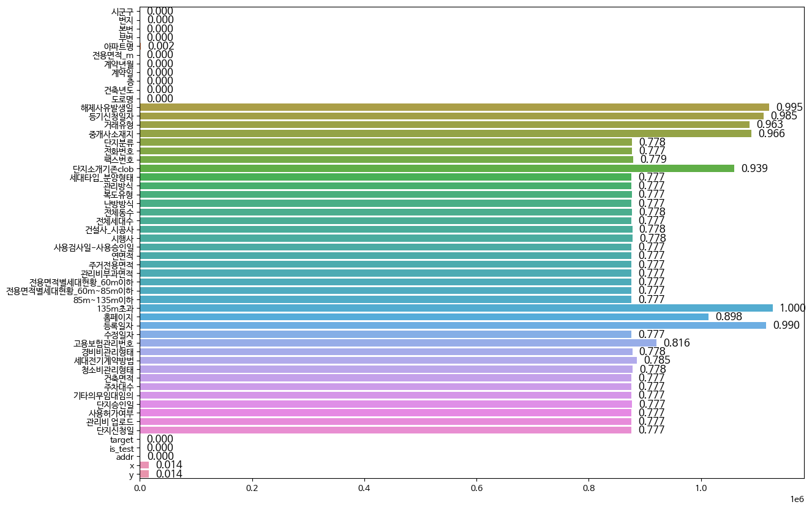Click the 0.995 value label

coord(789,107)
